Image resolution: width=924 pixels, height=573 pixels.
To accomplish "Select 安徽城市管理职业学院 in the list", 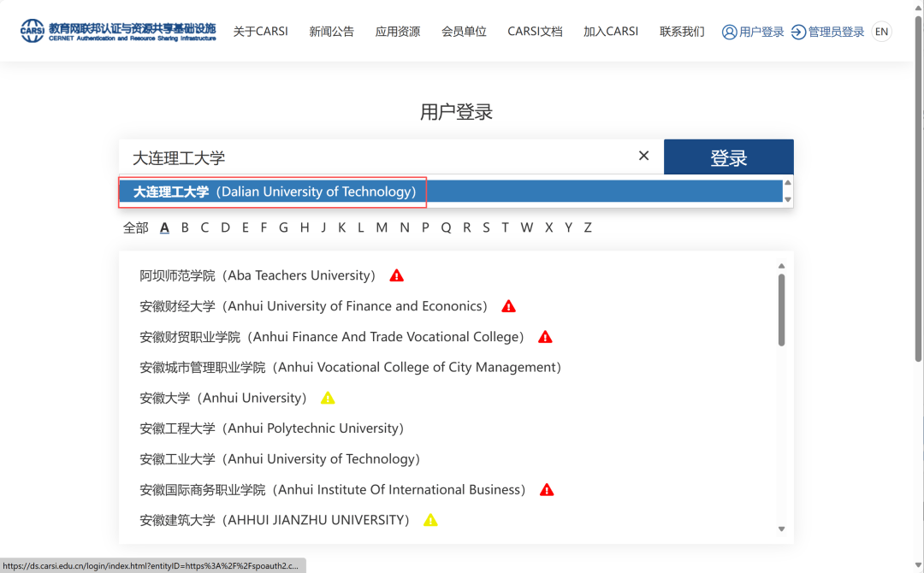I will pos(350,368).
